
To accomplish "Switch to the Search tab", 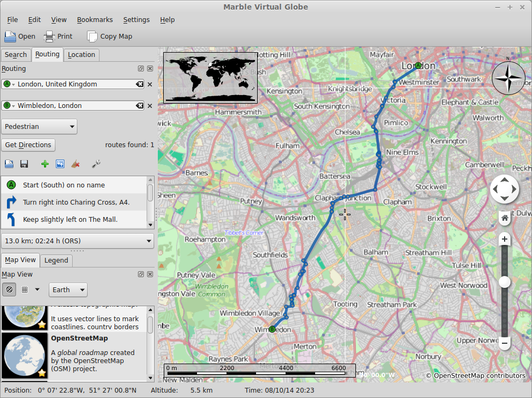I will 16,55.
